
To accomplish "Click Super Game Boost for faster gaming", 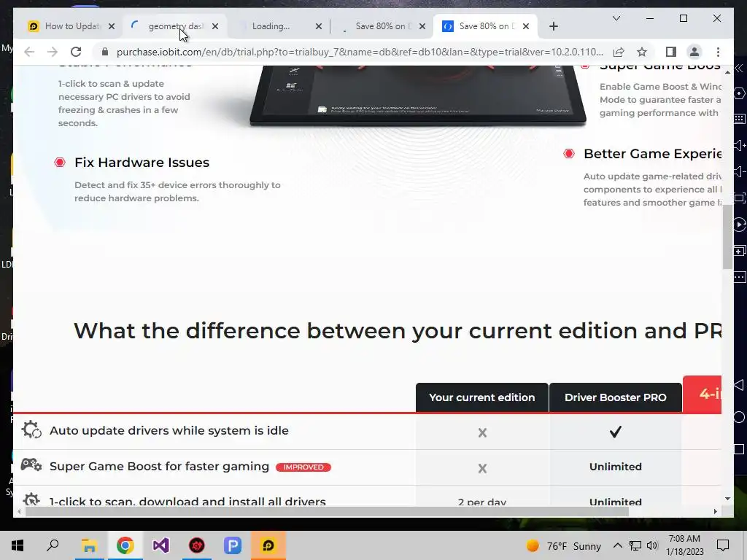I will point(159,466).
